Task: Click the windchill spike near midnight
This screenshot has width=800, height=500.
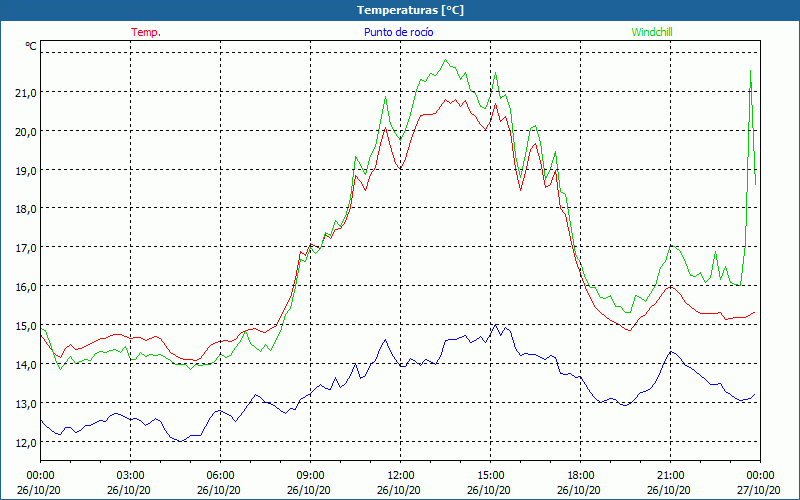Action: (x=751, y=71)
